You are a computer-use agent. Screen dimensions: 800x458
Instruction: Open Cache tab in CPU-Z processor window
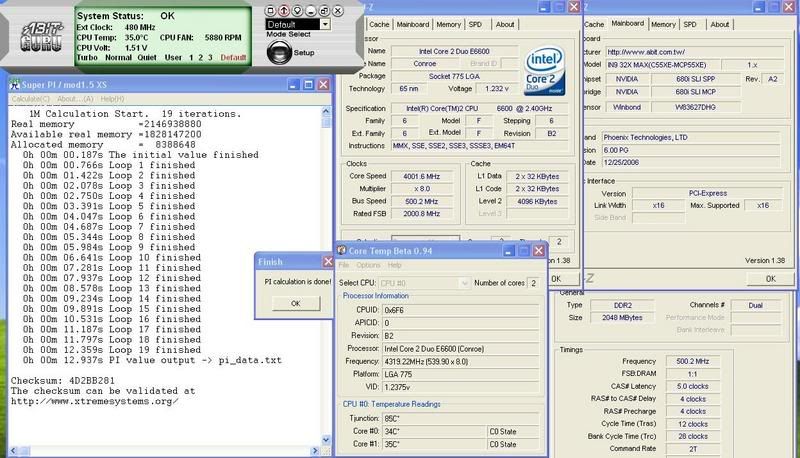coord(379,24)
